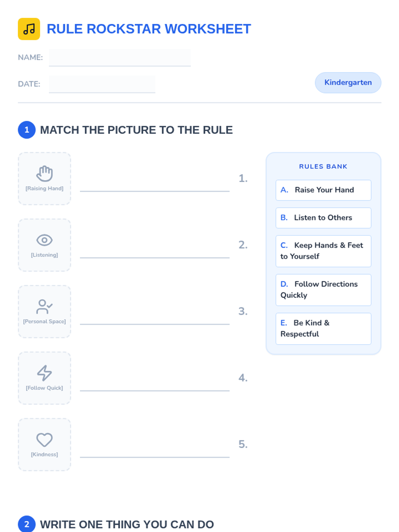Image resolution: width=399 pixels, height=532 pixels.
Task: Select rule D Follow Directions Quickly
Action: coord(323,290)
